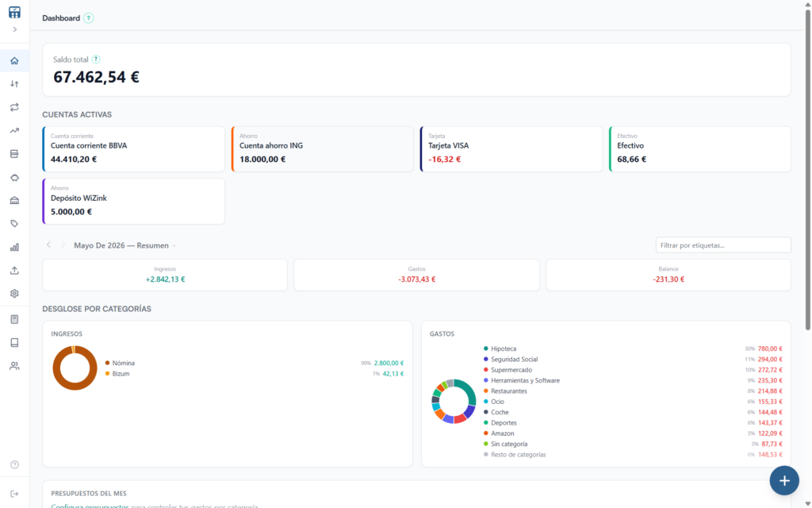Click the income donut chart

(x=75, y=368)
